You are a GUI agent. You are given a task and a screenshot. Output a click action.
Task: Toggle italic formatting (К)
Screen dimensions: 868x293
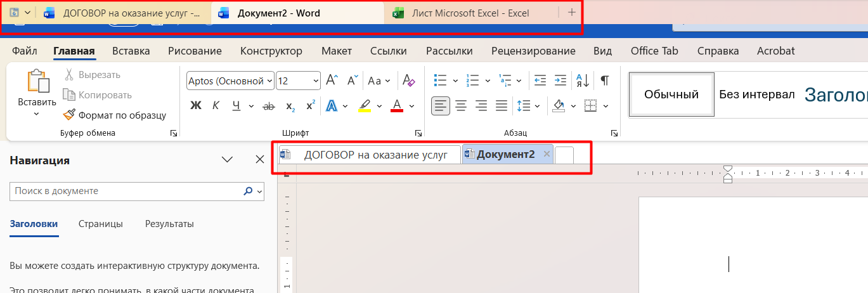pos(216,106)
